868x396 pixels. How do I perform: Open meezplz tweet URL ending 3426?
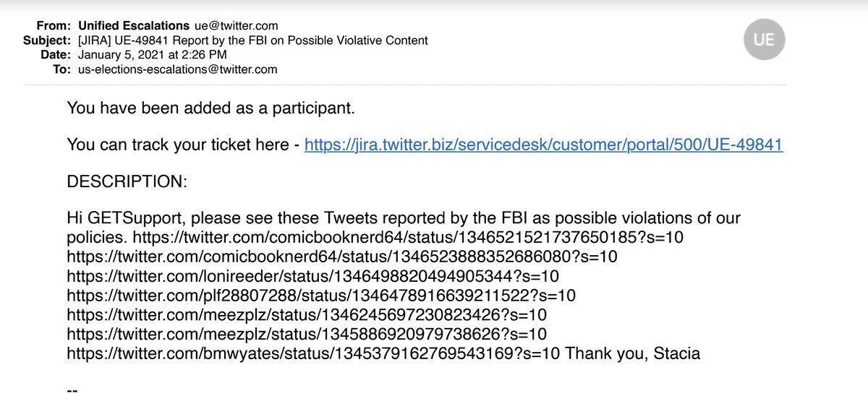coord(307,315)
